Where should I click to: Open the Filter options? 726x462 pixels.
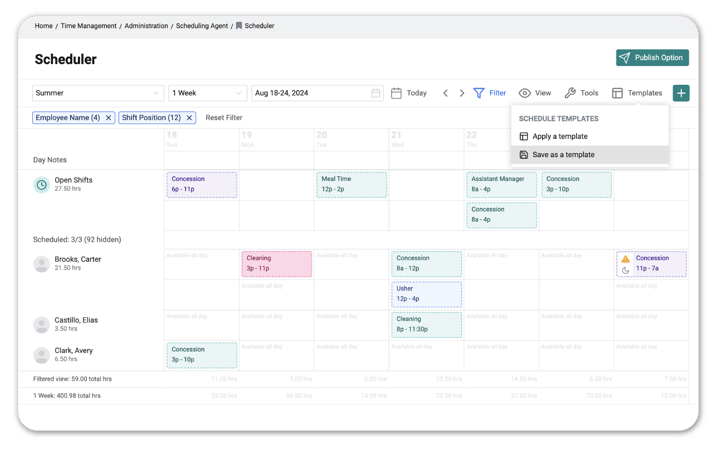point(497,93)
